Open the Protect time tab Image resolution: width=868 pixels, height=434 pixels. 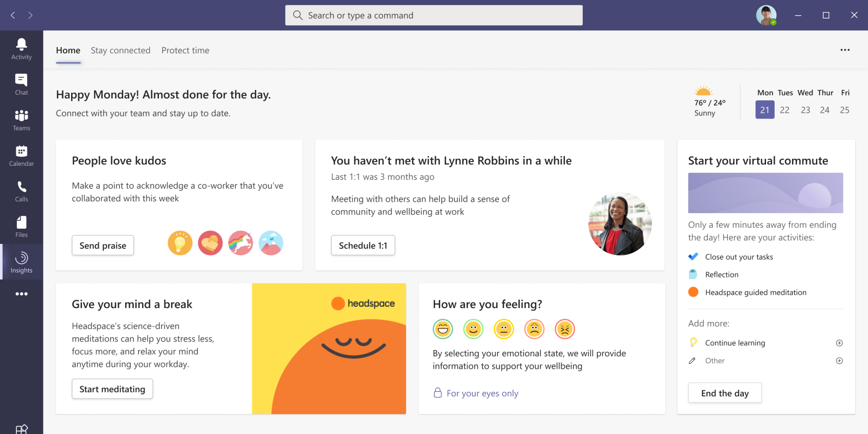[185, 50]
